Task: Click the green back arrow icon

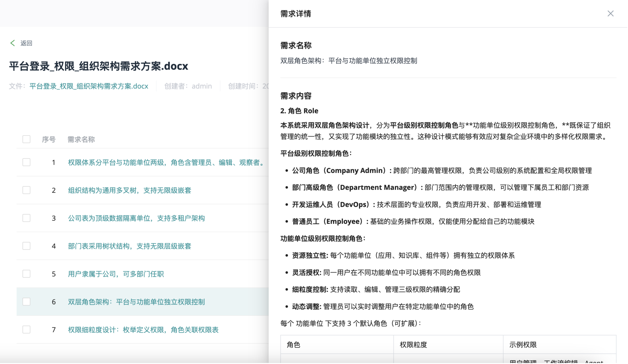Action: [x=12, y=43]
